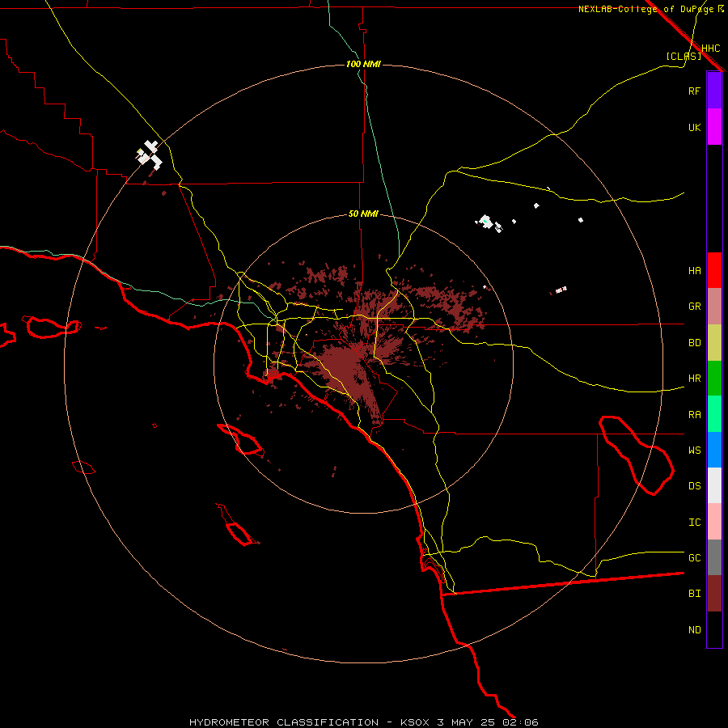The image size is (728, 728).
Task: Click the BD legend label
Action: pyautogui.click(x=694, y=343)
